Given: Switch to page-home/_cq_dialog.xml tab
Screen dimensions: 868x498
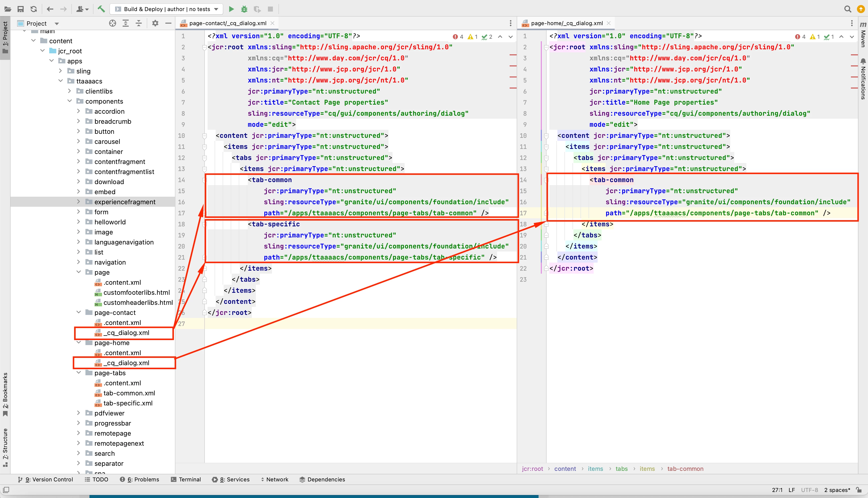Looking at the screenshot, I should (x=567, y=23).
